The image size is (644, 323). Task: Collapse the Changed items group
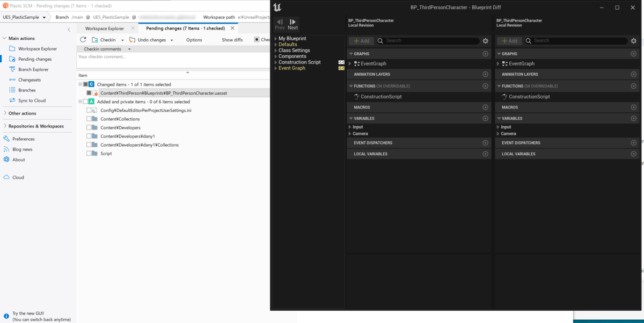[80, 84]
